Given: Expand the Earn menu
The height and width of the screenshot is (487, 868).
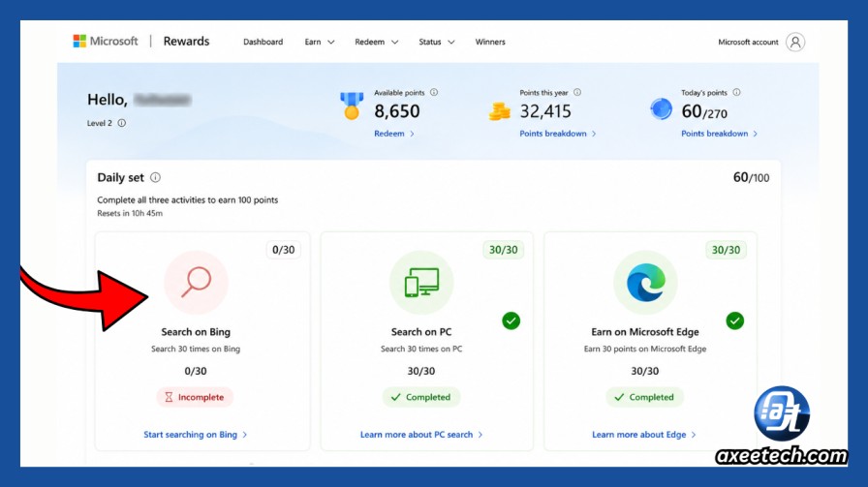Looking at the screenshot, I should [x=320, y=42].
